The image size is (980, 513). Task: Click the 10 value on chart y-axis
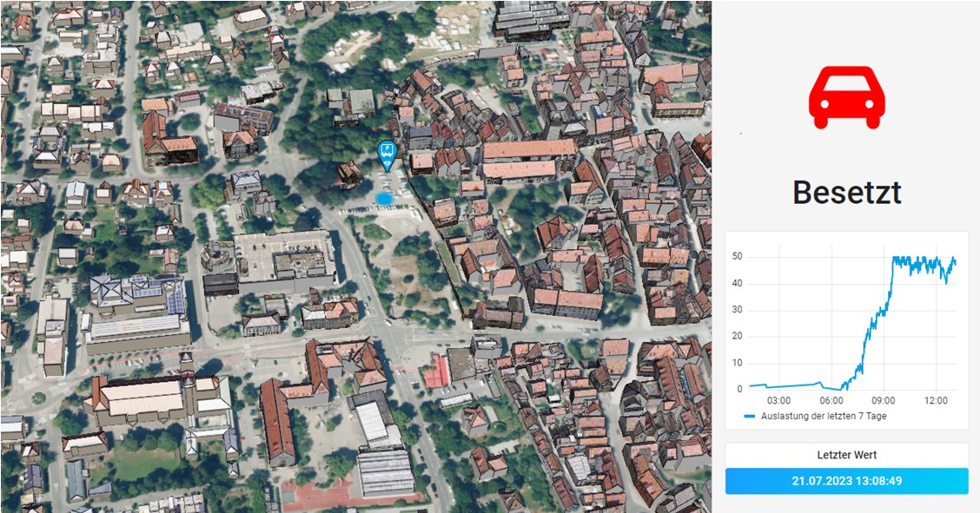[738, 363]
